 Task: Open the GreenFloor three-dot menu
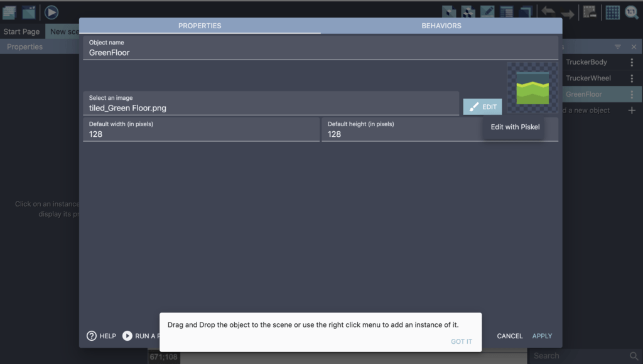632,94
